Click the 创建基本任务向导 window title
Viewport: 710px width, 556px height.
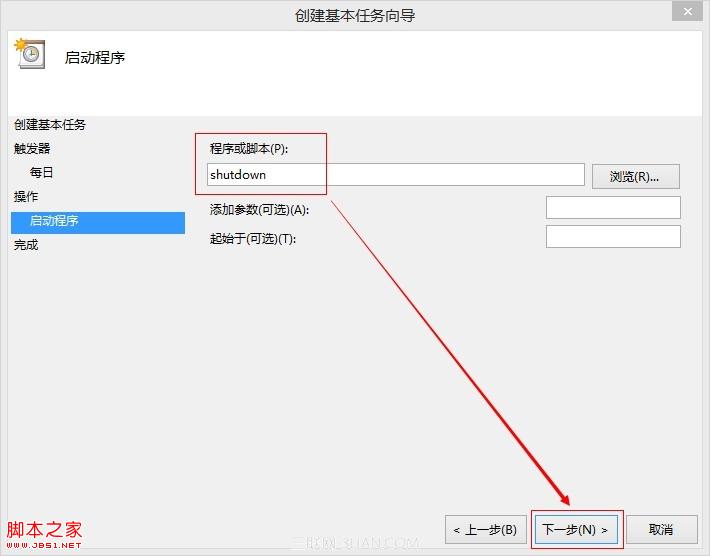point(355,16)
